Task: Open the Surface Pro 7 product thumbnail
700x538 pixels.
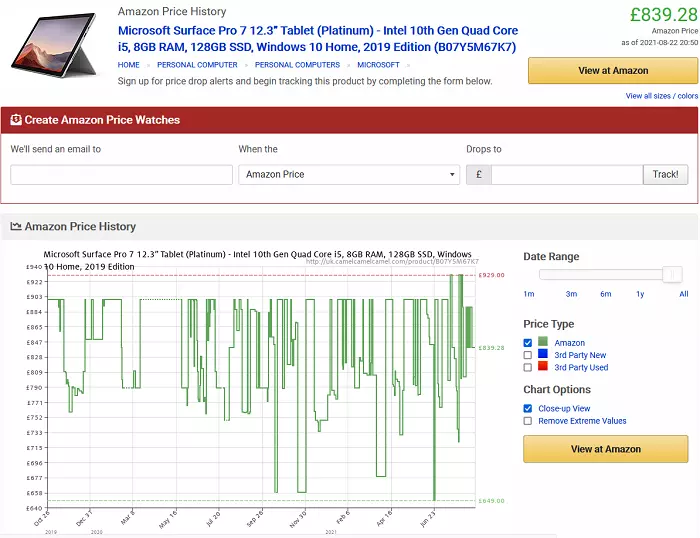Action: (x=54, y=46)
